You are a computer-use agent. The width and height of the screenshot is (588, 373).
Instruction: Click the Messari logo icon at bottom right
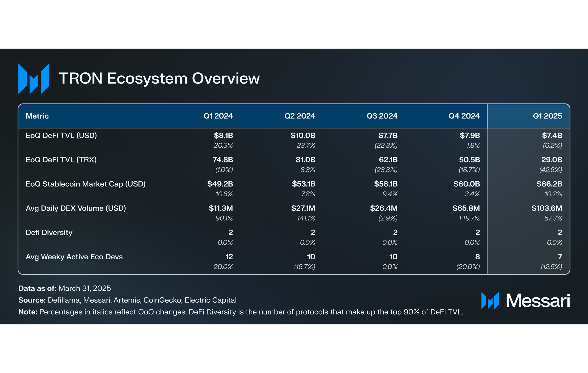pos(490,301)
